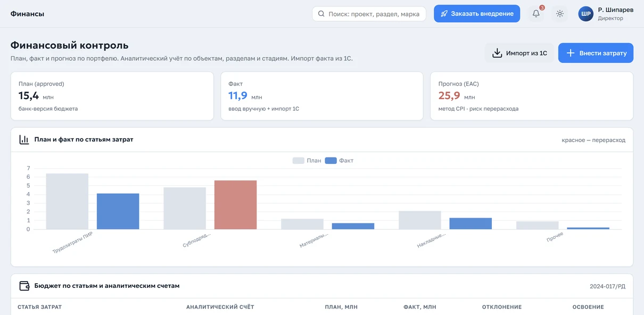Screen dimensions: 644x315
Task: Click the ФАКТ, МЛН column header
Action: [420, 307]
